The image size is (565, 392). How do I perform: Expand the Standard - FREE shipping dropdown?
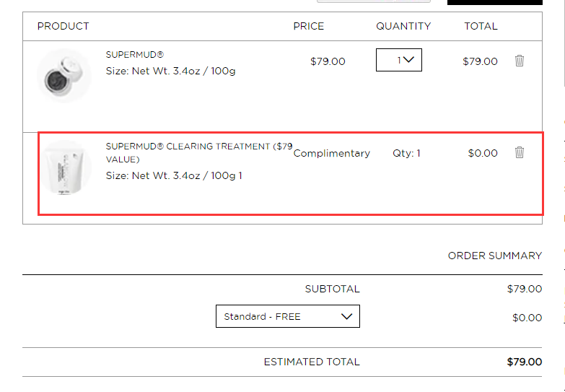pyautogui.click(x=288, y=316)
